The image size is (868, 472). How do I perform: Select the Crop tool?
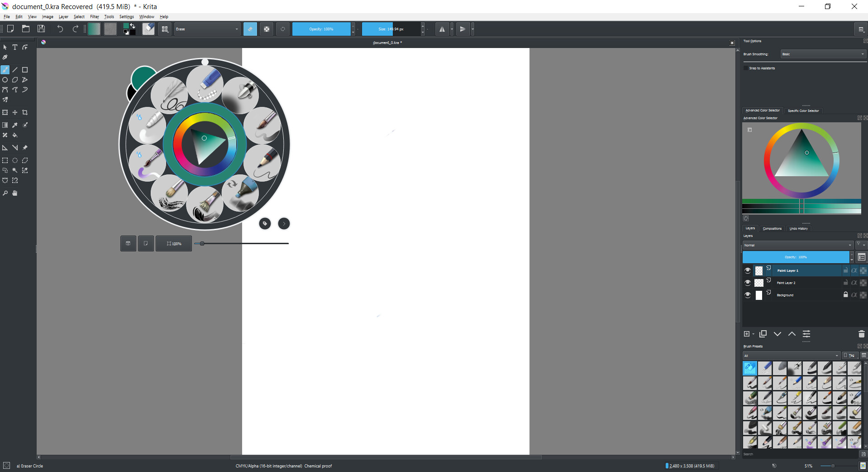(25, 112)
